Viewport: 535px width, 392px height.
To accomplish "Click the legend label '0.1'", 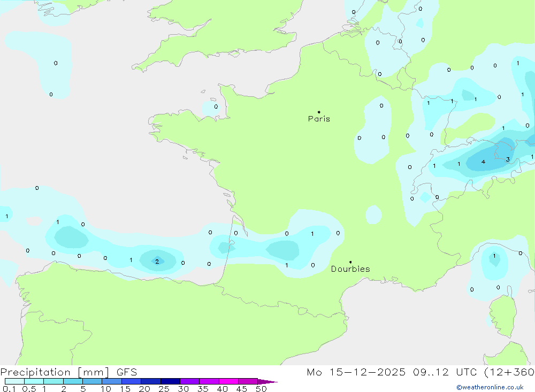I will tap(9, 389).
